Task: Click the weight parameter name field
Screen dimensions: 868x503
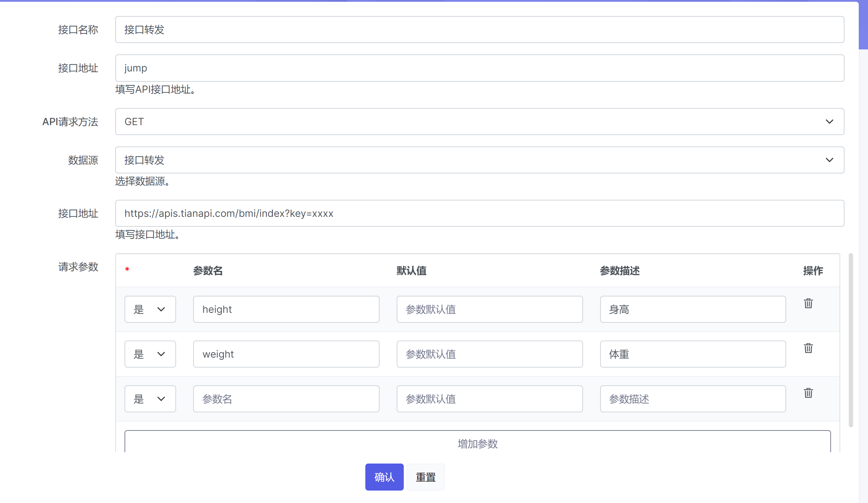Action: coord(286,354)
